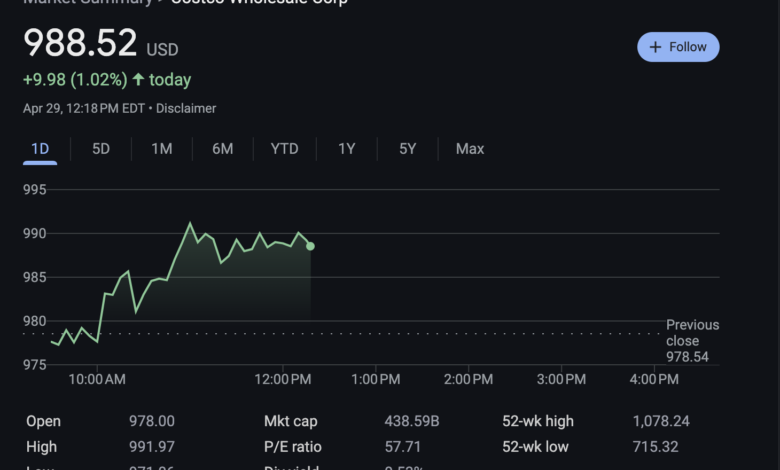Click the Mkt cap value 438.59B
The image size is (780, 470).
click(412, 421)
